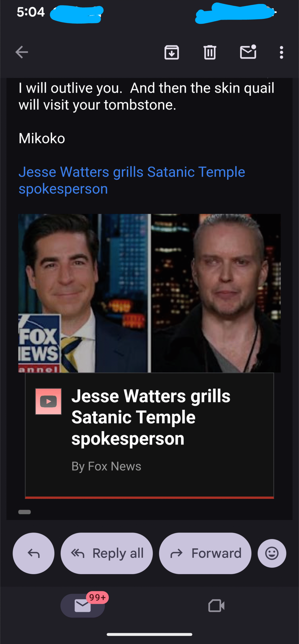Expand trimmed content ellipsis pill
This screenshot has height=644, width=299.
24,512
